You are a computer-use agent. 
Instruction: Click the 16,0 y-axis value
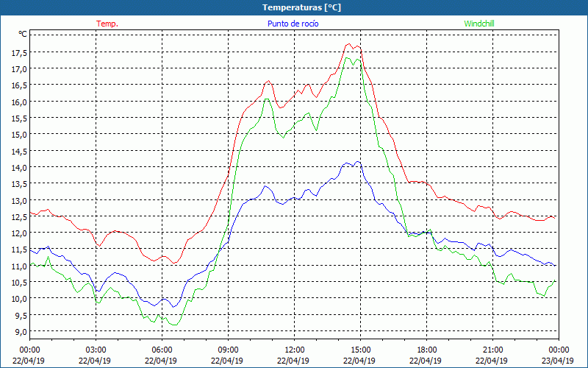tap(20, 102)
